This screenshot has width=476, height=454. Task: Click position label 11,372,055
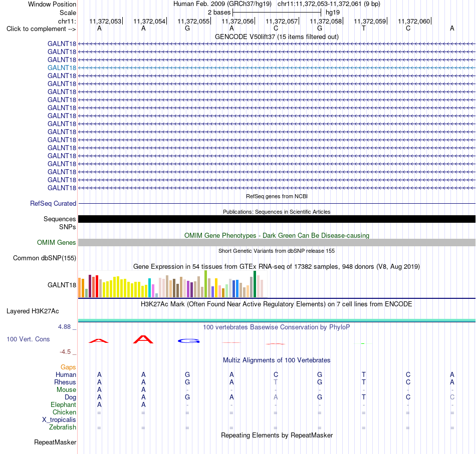click(193, 21)
